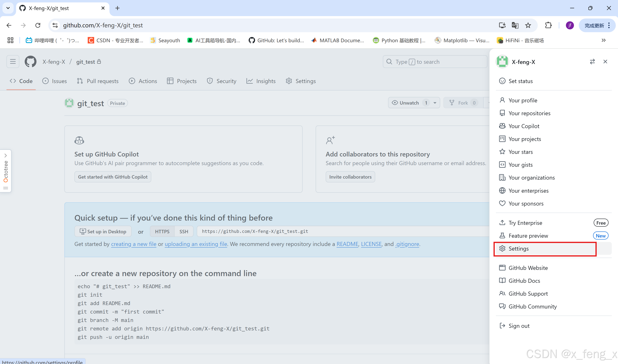618x364 pixels.
Task: Reload the current page
Action: pos(38,25)
